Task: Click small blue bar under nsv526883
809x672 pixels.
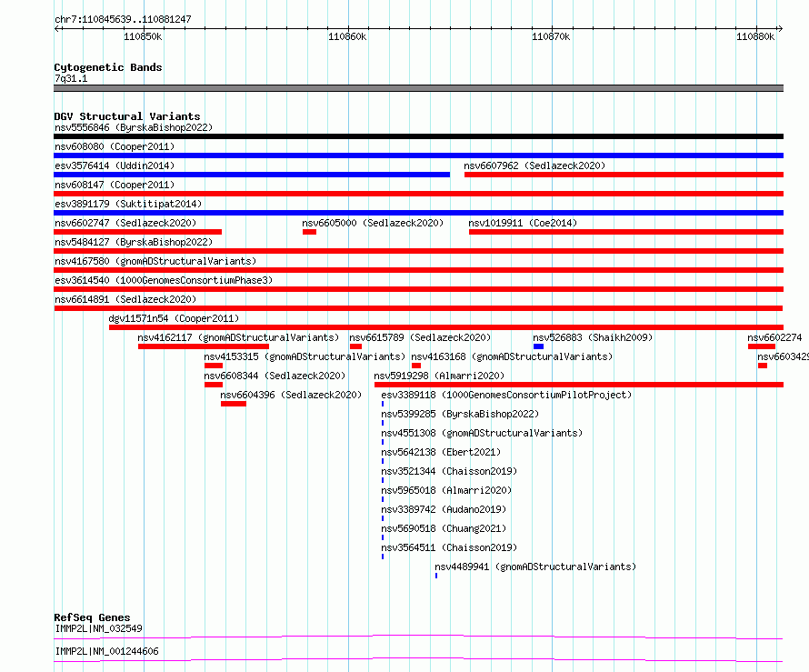Action: [538, 346]
